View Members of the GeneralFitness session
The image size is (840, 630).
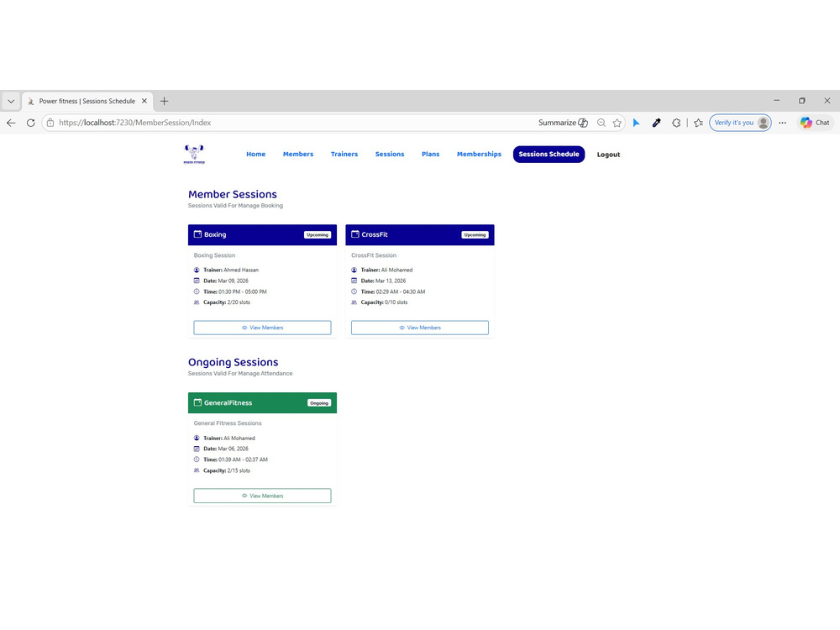point(262,496)
